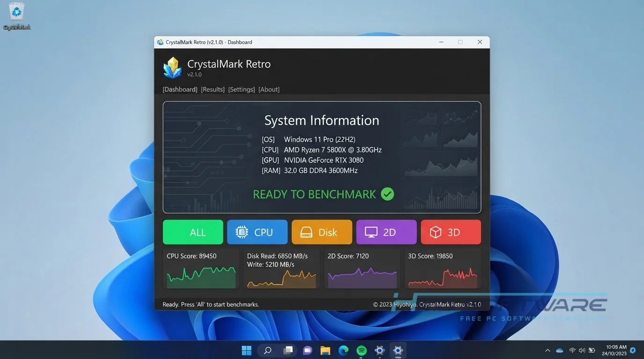Select the 3D Score red graph
Screen dimensions: 644x359
click(443, 278)
